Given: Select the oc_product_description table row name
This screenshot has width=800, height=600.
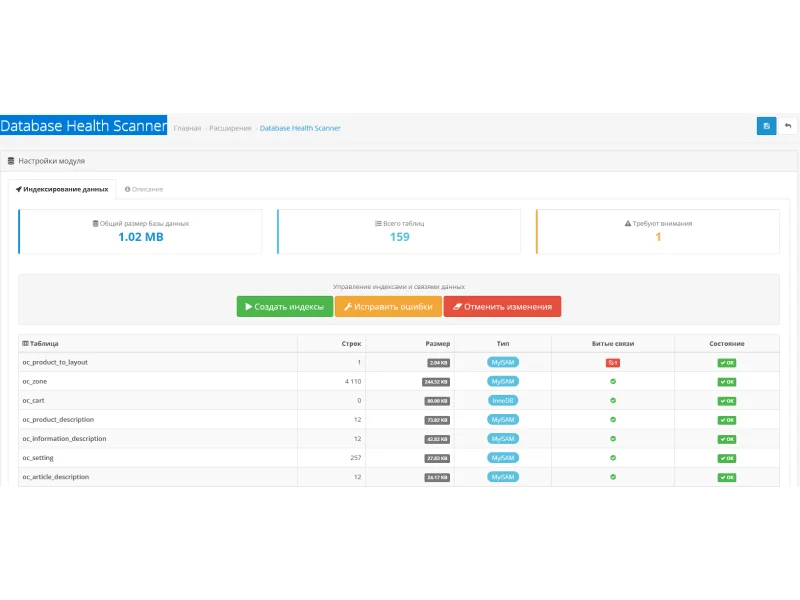Looking at the screenshot, I should click(58, 420).
